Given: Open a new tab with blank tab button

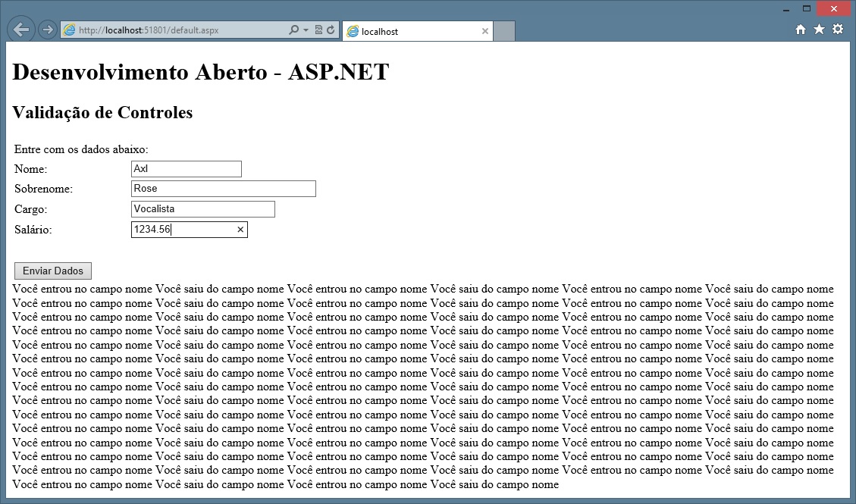Looking at the screenshot, I should click(504, 31).
